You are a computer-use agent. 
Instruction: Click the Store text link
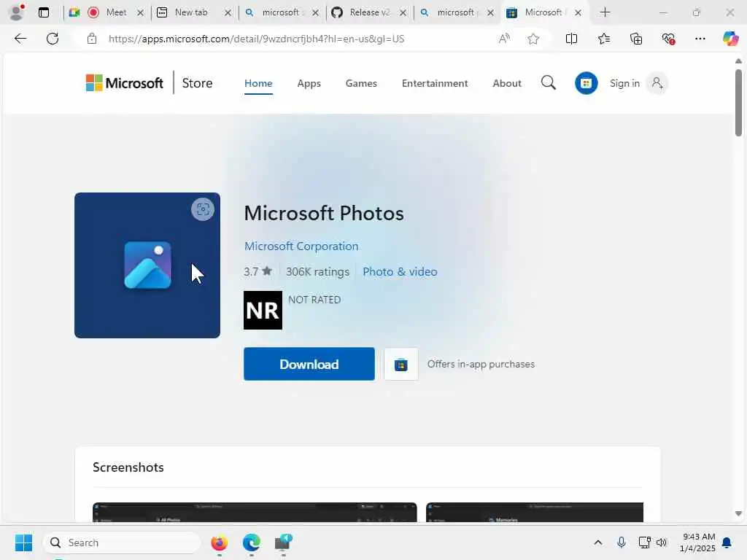coord(197,83)
